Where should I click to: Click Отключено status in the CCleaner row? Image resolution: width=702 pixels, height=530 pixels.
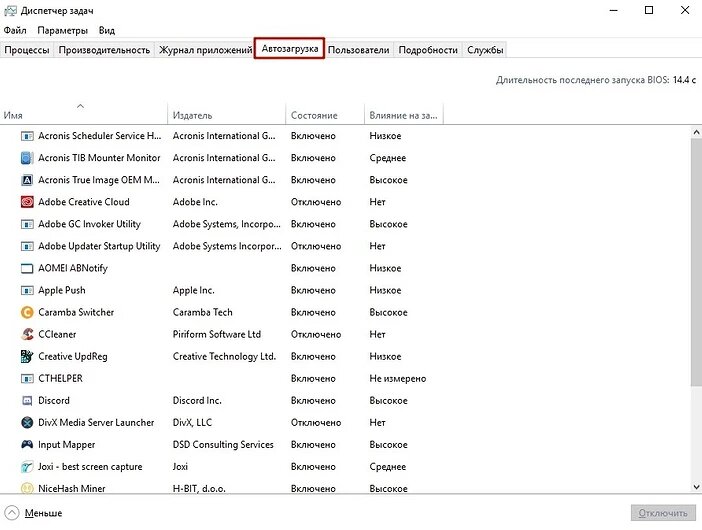[x=316, y=334]
